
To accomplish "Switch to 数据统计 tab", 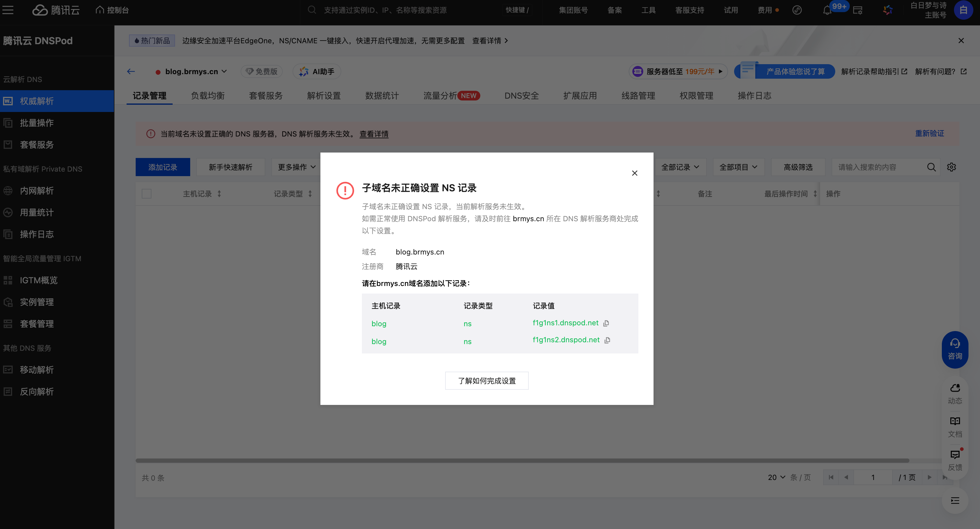I will pos(382,95).
